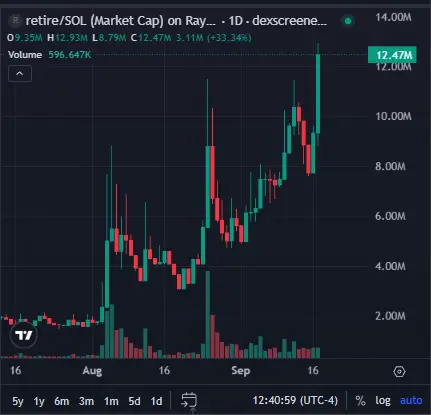
Task: Toggle log scale mode
Action: point(383,400)
